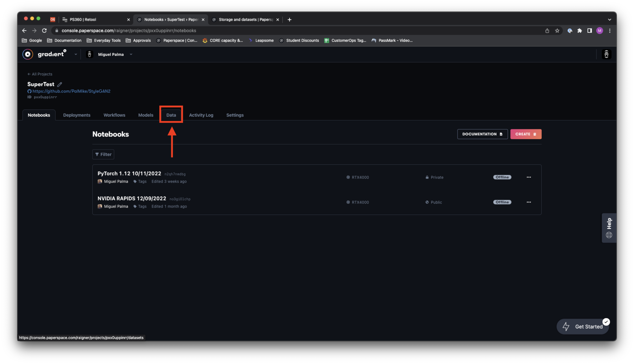
Task: Open the user profile avatar in header
Action: coord(606,54)
